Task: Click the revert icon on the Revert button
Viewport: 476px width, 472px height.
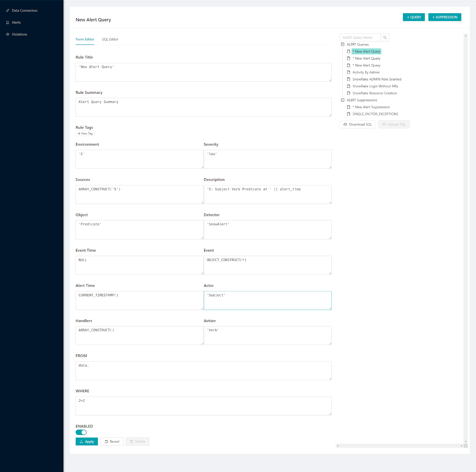Action: [x=106, y=441]
